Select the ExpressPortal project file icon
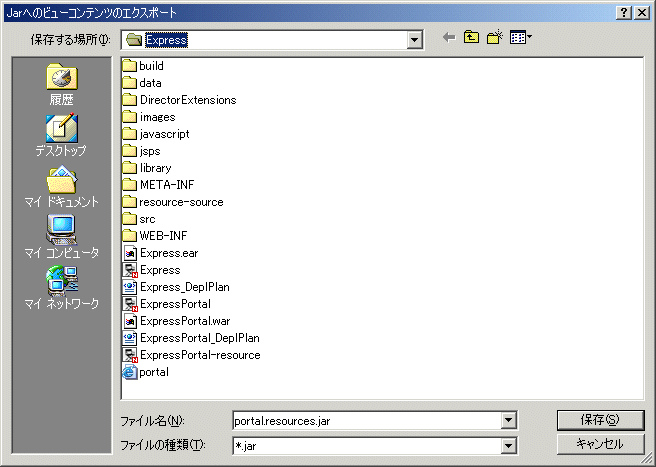The width and height of the screenshot is (656, 467). pyautogui.click(x=130, y=304)
